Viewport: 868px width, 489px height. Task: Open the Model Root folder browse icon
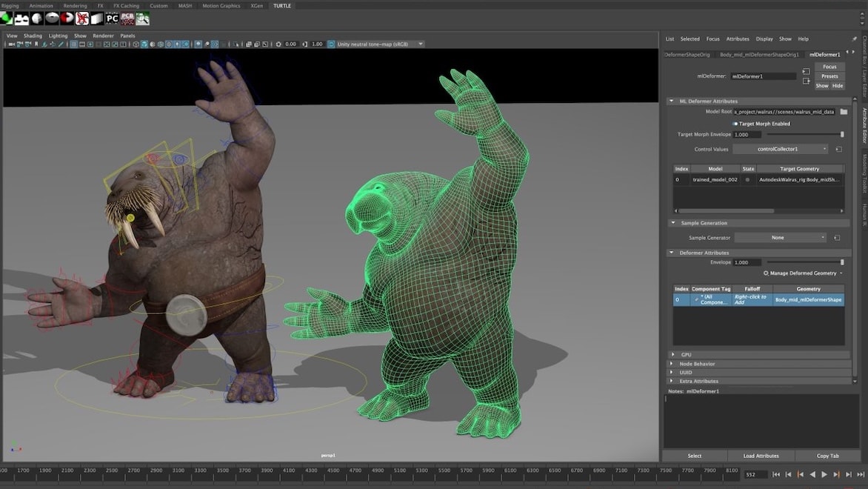pos(844,111)
